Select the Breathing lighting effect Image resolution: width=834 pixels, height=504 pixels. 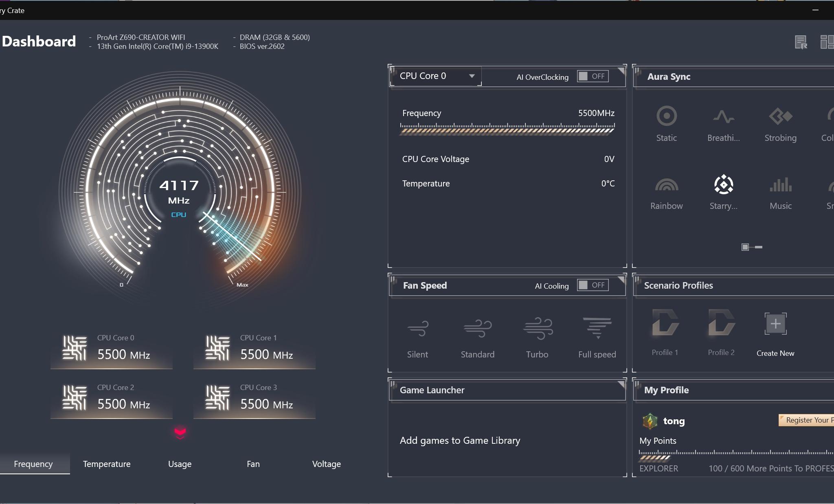724,123
